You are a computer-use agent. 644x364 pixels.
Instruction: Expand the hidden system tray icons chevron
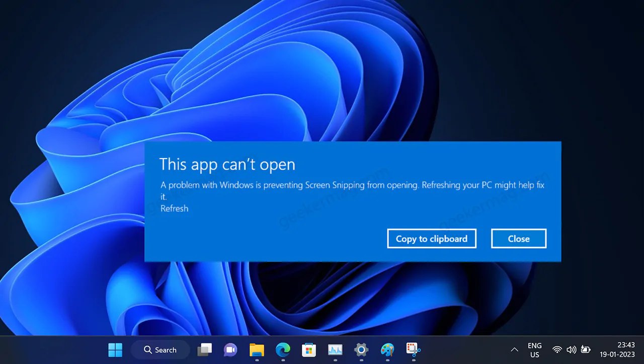pos(514,349)
